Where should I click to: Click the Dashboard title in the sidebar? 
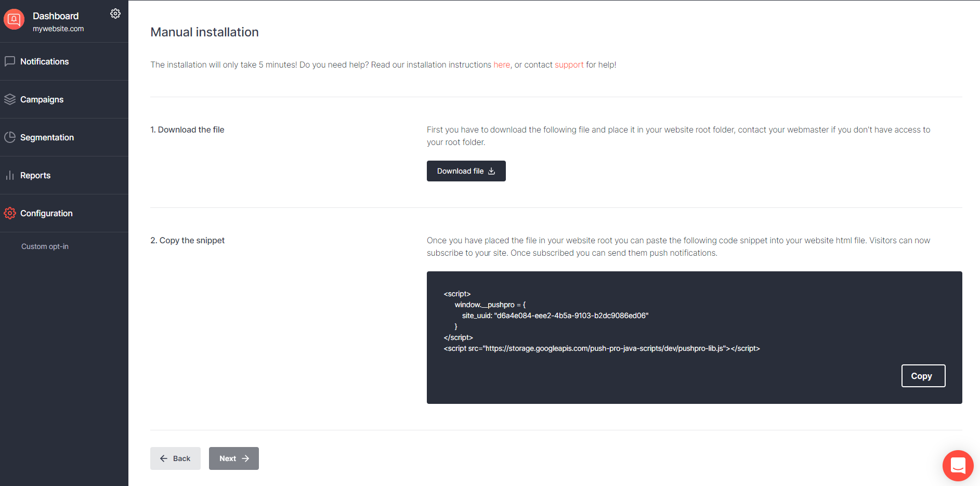point(56,16)
